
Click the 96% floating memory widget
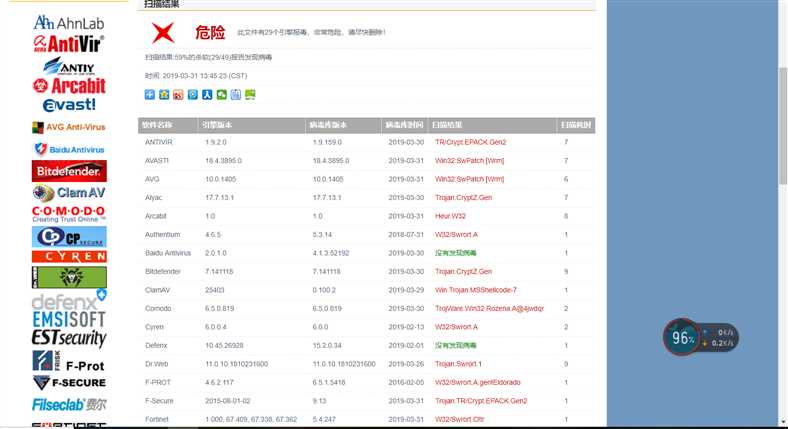click(682, 337)
